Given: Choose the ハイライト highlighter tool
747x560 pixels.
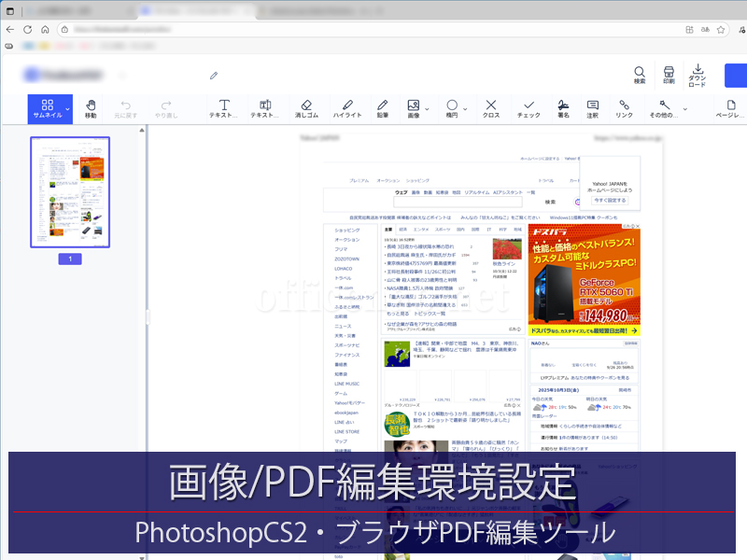Looking at the screenshot, I should click(347, 108).
